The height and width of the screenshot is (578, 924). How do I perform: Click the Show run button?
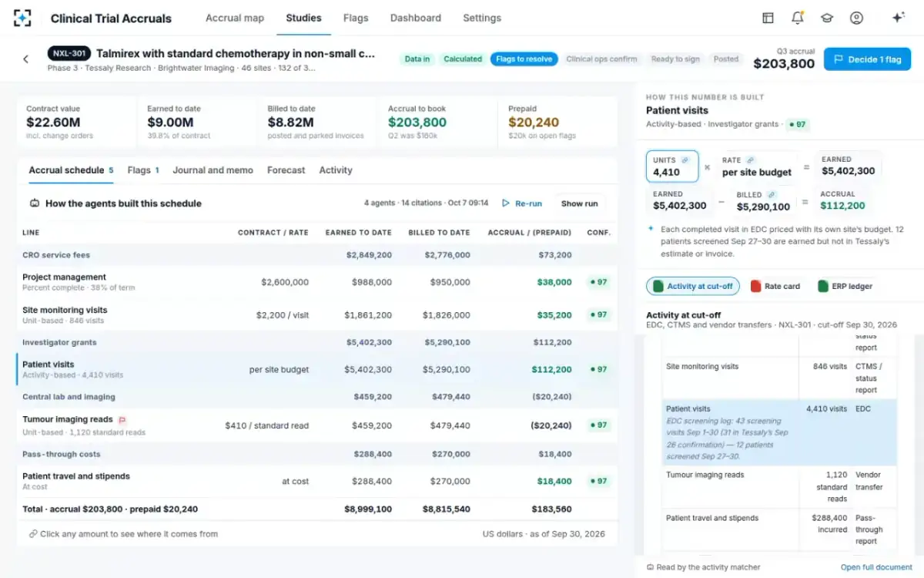[x=579, y=203]
